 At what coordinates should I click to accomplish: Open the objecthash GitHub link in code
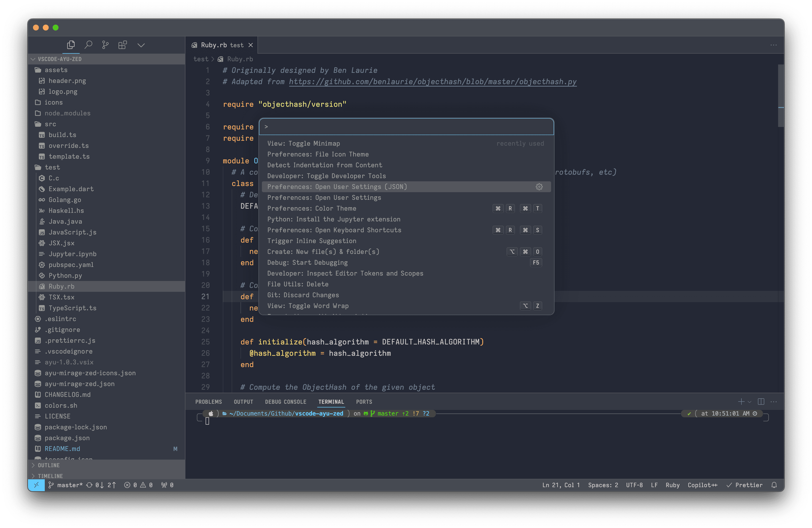click(x=433, y=82)
